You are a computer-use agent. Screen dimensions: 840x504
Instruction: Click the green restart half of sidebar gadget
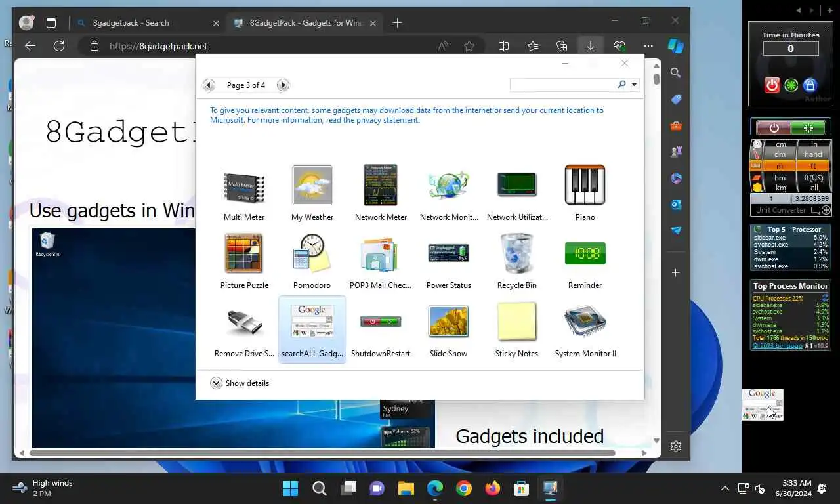click(808, 128)
